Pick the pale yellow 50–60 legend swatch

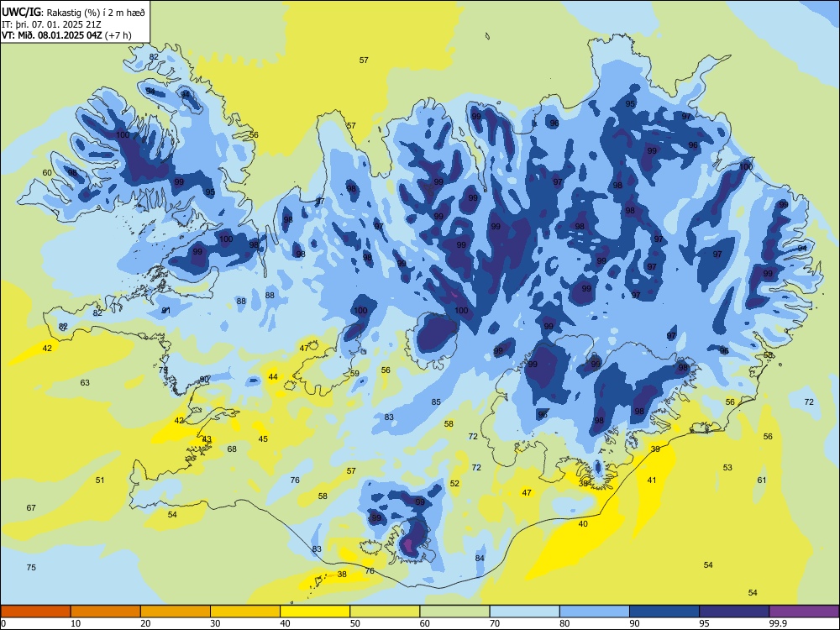coord(385,612)
